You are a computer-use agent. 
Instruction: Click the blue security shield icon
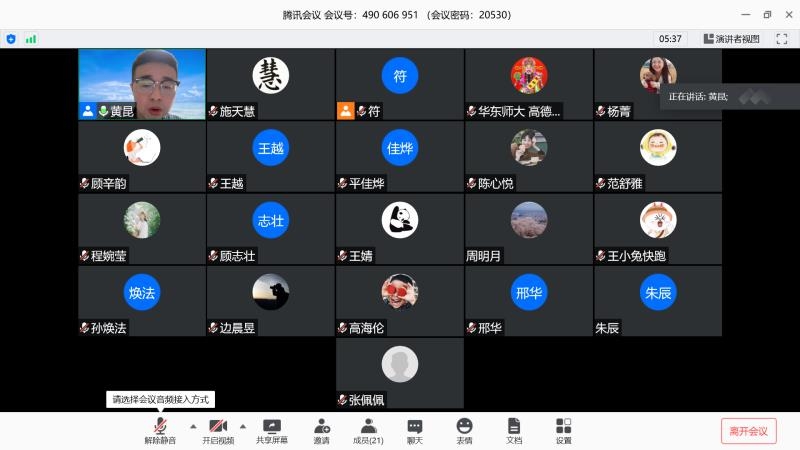click(11, 39)
